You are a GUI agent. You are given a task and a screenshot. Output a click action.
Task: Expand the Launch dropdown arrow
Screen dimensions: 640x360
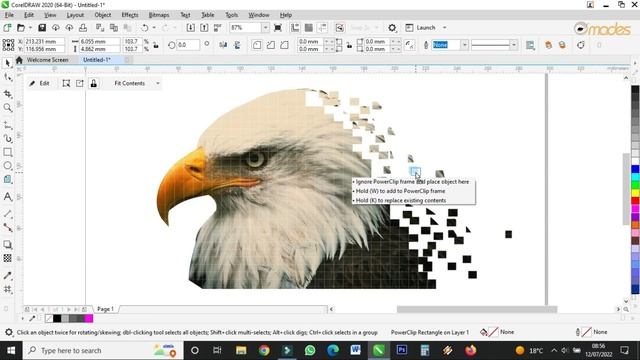coord(444,28)
